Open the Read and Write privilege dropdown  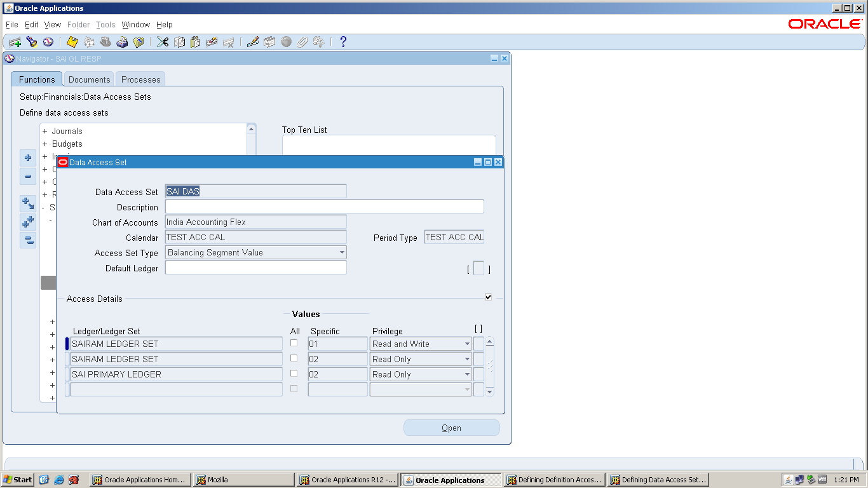[x=467, y=344]
